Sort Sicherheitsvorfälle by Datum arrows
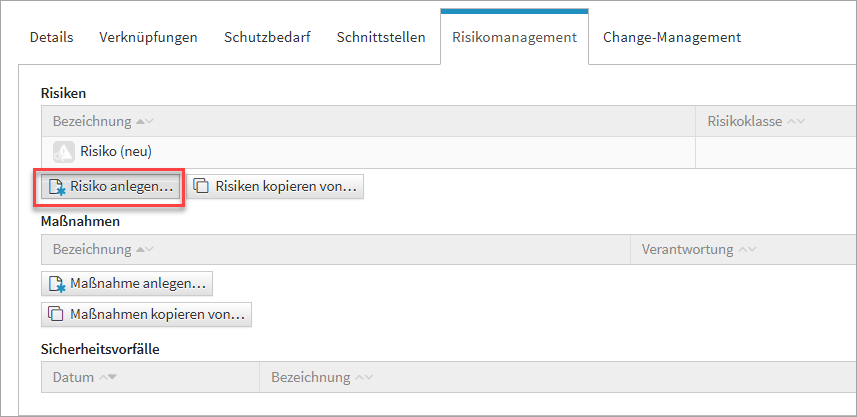This screenshot has height=417, width=857. pos(106,378)
